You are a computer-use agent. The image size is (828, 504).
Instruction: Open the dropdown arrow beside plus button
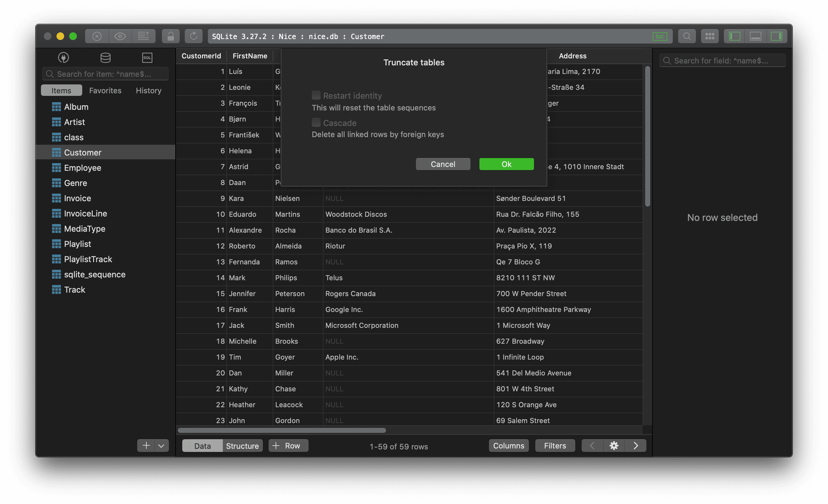point(162,446)
